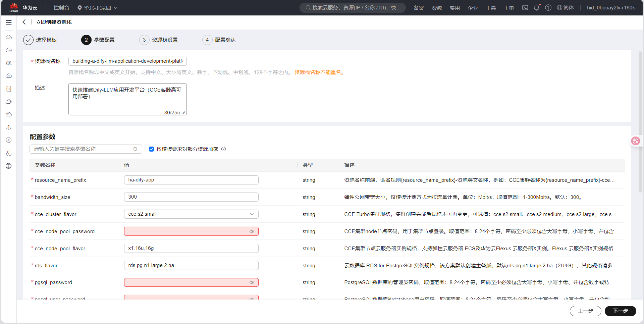This screenshot has width=644, height=324.
Task: Click the description textarea resize handle
Action: (183, 113)
